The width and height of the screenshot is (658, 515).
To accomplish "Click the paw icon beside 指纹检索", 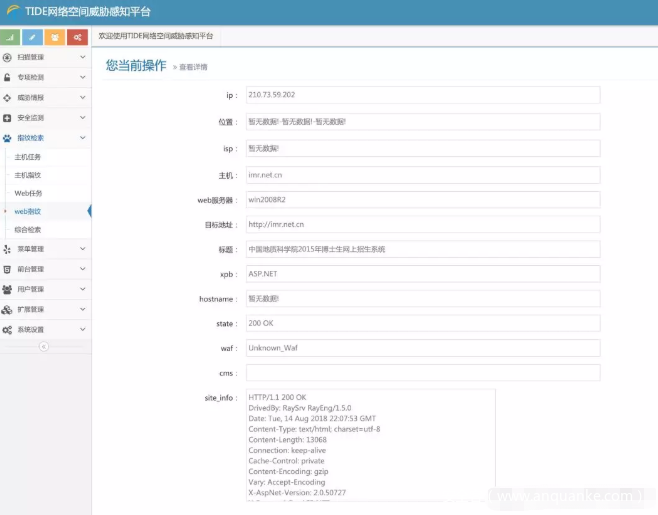I will pos(8,138).
